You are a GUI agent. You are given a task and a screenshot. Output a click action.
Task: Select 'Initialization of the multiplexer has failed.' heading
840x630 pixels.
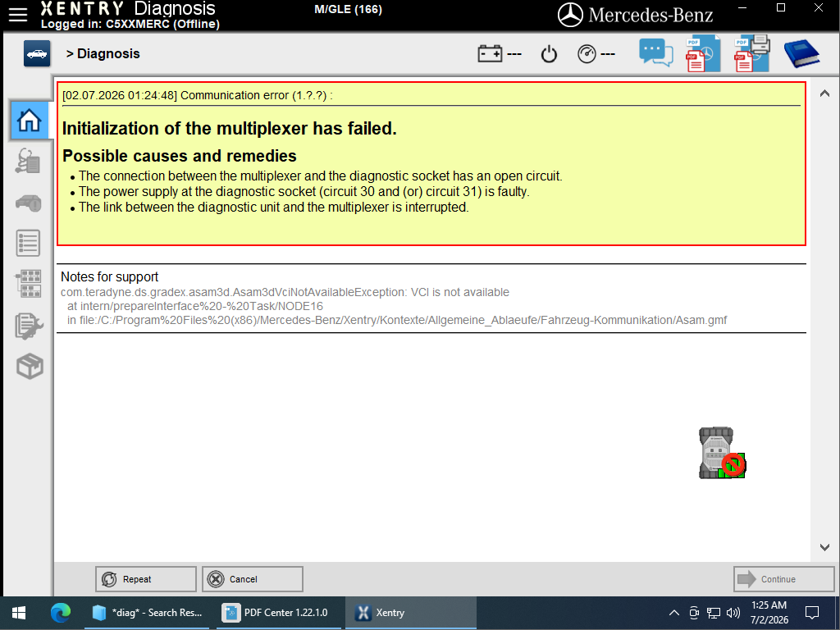[x=230, y=129]
